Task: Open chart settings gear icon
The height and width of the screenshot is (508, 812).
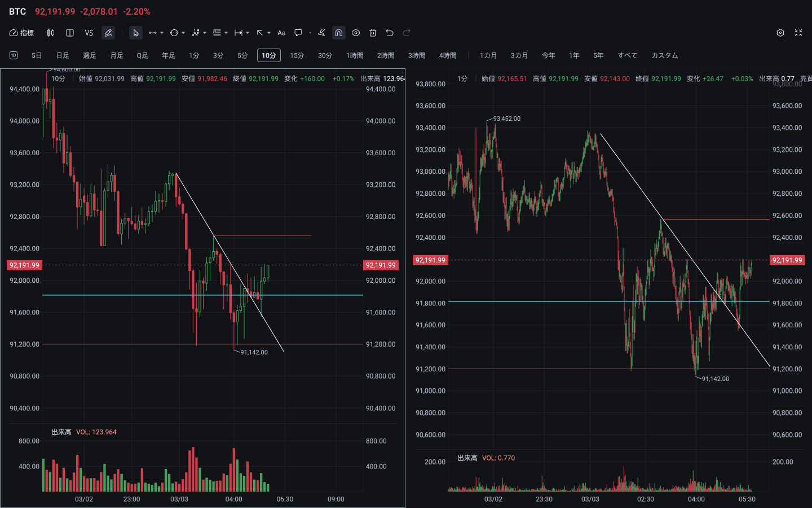Action: pos(780,33)
